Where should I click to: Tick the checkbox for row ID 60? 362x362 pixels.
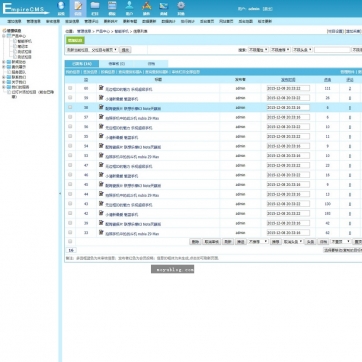70,88
